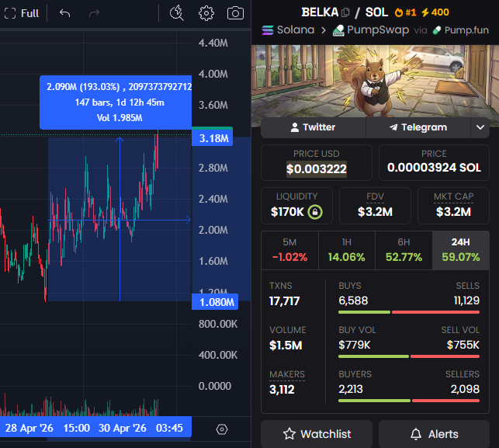Click the measurement tooltip showing 147 bars
The height and width of the screenshot is (448, 499).
[116, 102]
